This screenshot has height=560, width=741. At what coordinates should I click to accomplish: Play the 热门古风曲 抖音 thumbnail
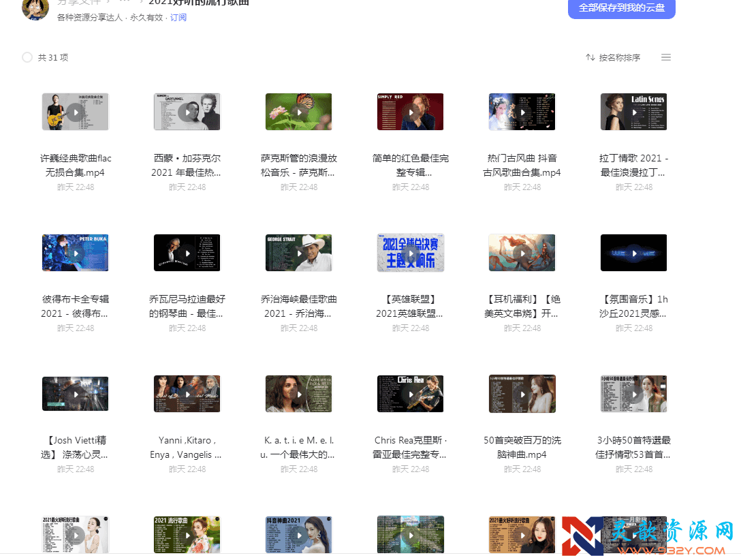(522, 112)
